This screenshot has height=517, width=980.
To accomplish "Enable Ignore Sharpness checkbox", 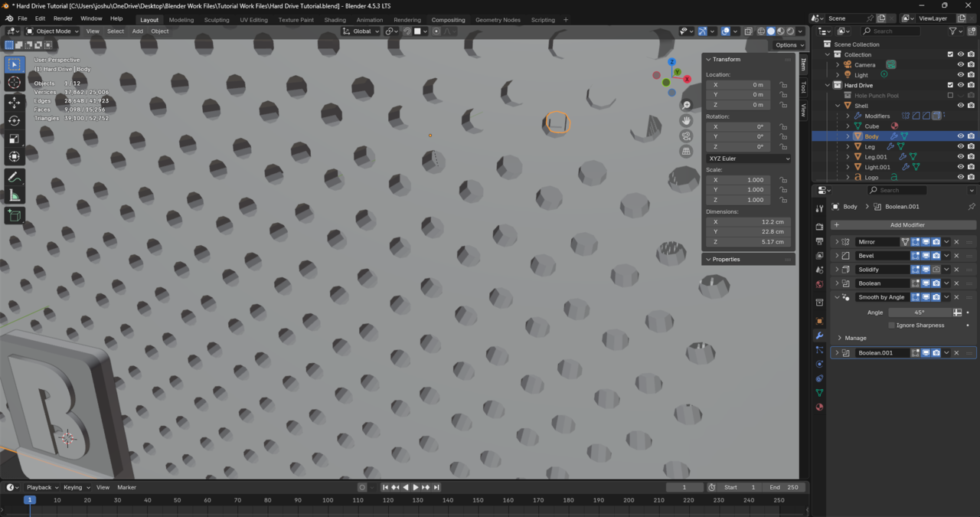I will 891,326.
